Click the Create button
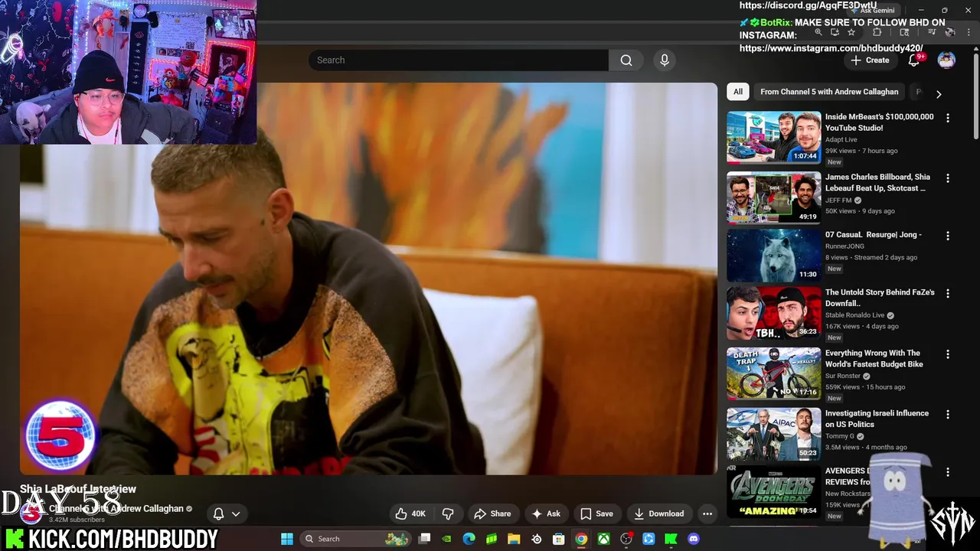The width and height of the screenshot is (980, 551). 870,60
